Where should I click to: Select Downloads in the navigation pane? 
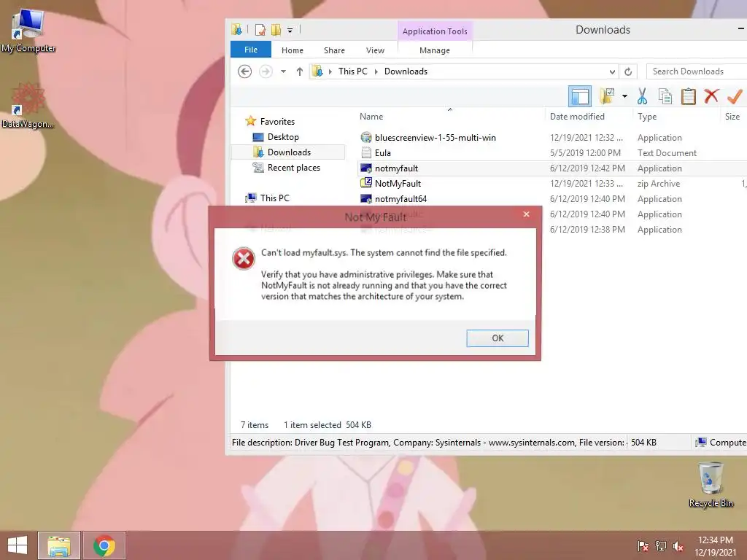point(289,152)
